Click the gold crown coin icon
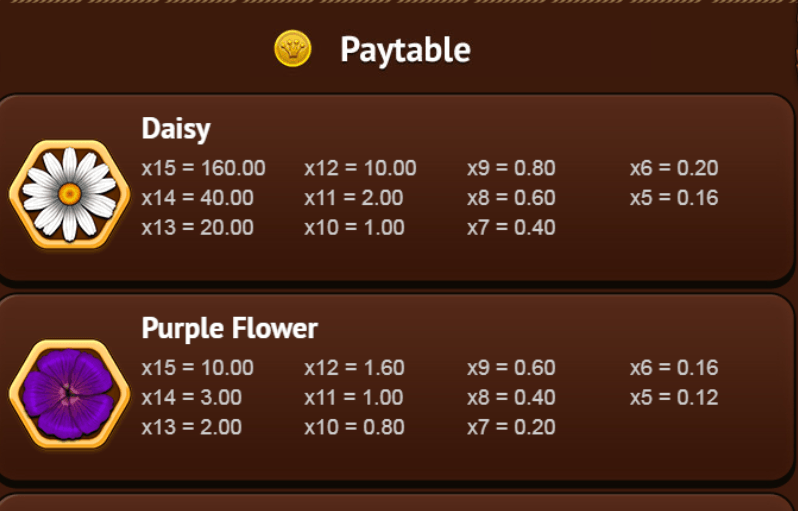 tap(293, 49)
